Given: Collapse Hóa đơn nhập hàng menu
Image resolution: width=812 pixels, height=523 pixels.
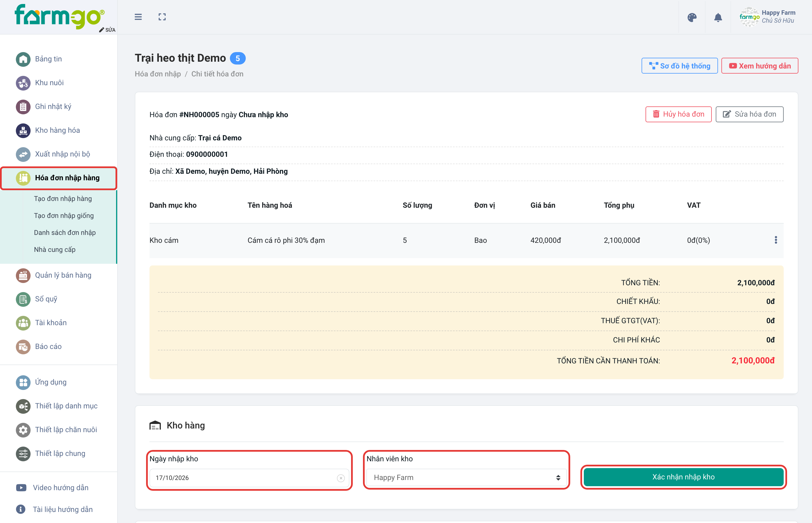Looking at the screenshot, I should 59,178.
